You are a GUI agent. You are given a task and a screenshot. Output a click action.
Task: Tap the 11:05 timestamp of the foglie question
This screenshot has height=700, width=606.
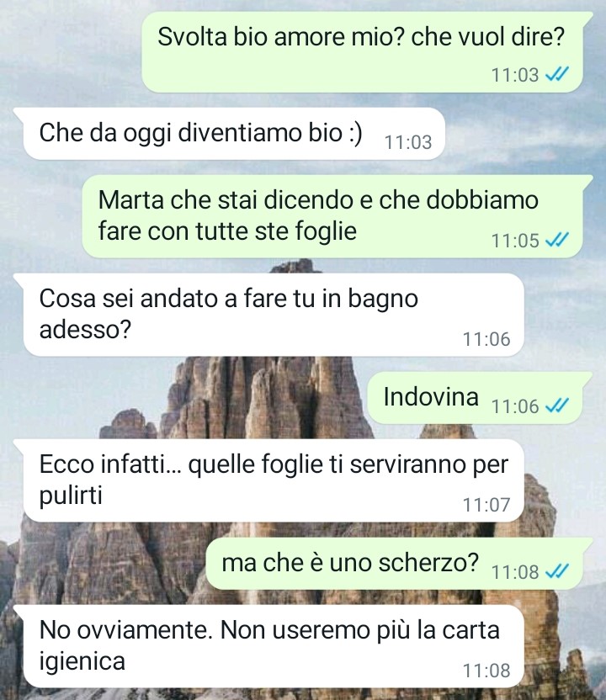(x=515, y=241)
